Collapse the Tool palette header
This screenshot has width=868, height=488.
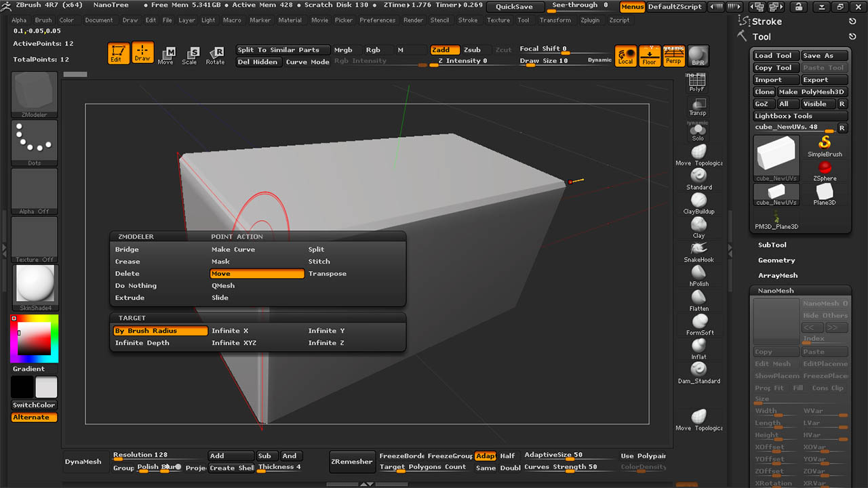[x=762, y=37]
